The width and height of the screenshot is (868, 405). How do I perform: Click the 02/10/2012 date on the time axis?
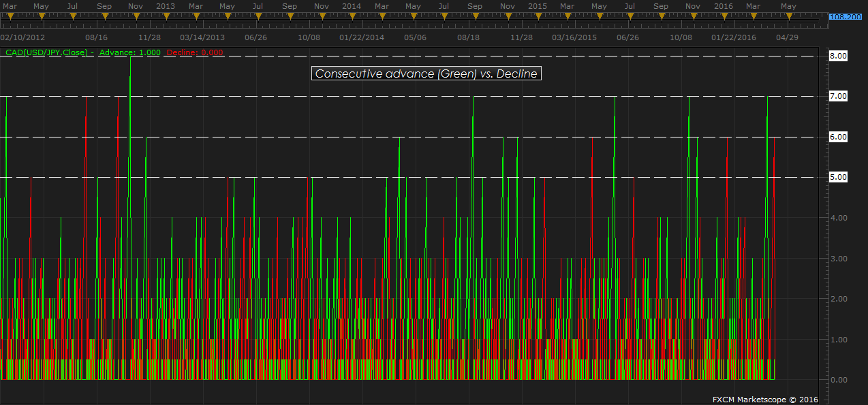coord(23,38)
